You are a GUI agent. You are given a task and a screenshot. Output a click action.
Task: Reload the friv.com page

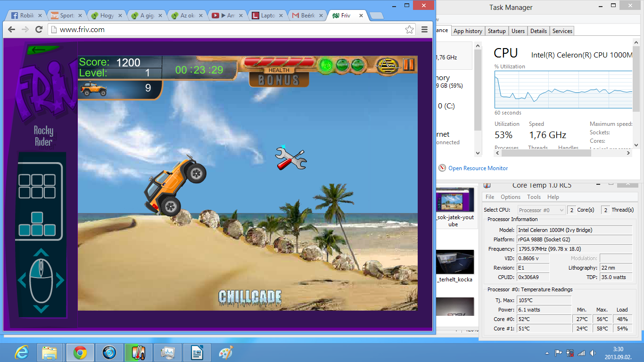(x=39, y=29)
